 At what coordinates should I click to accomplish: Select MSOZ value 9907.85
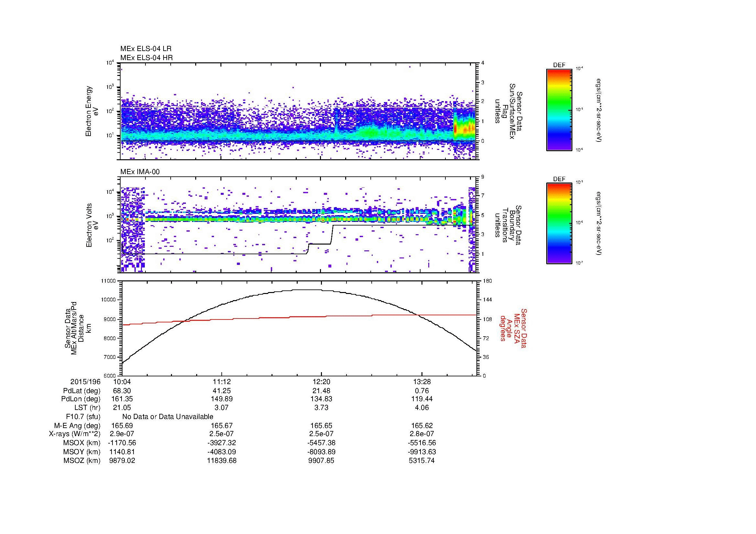pos(321,461)
